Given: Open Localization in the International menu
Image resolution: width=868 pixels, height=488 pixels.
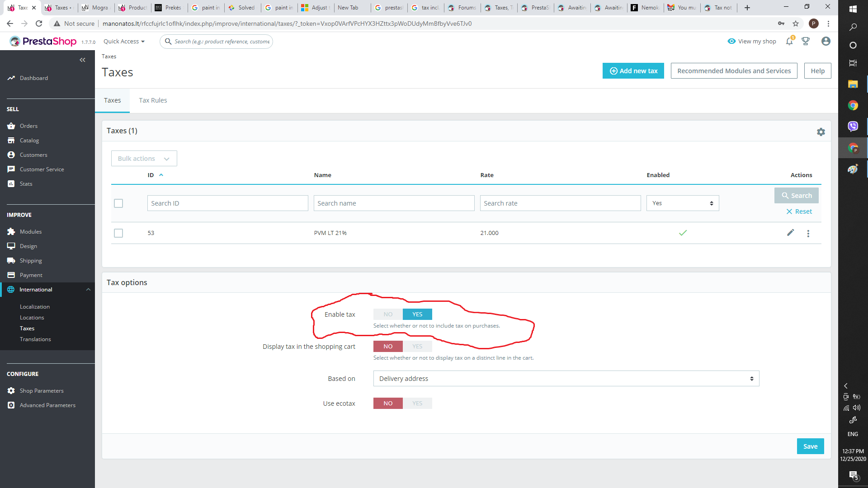Looking at the screenshot, I should pos(35,307).
